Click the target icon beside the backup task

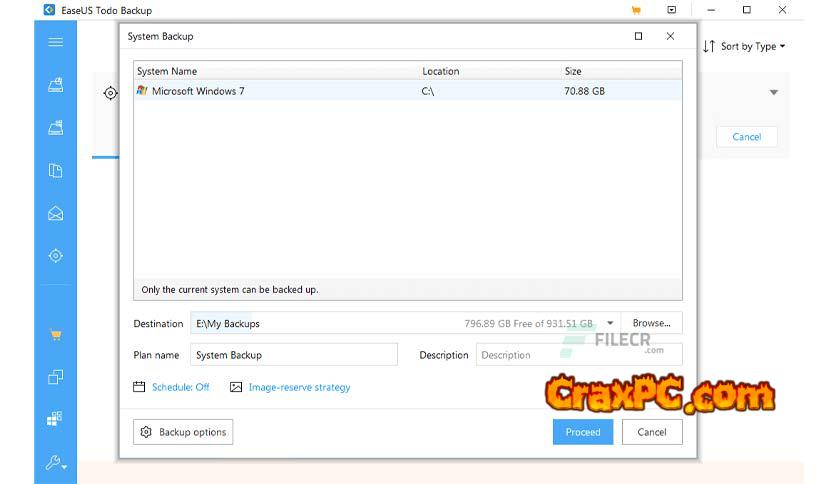point(110,93)
